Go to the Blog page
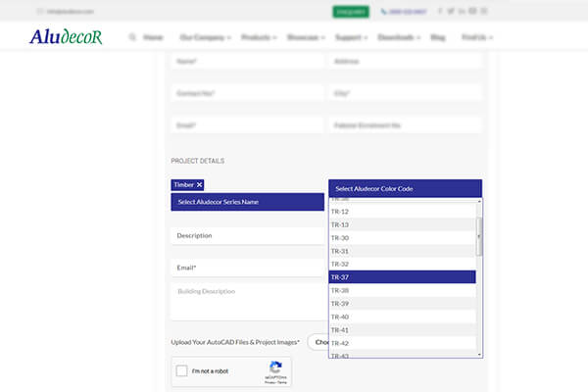This screenshot has width=588, height=392. 437,37
